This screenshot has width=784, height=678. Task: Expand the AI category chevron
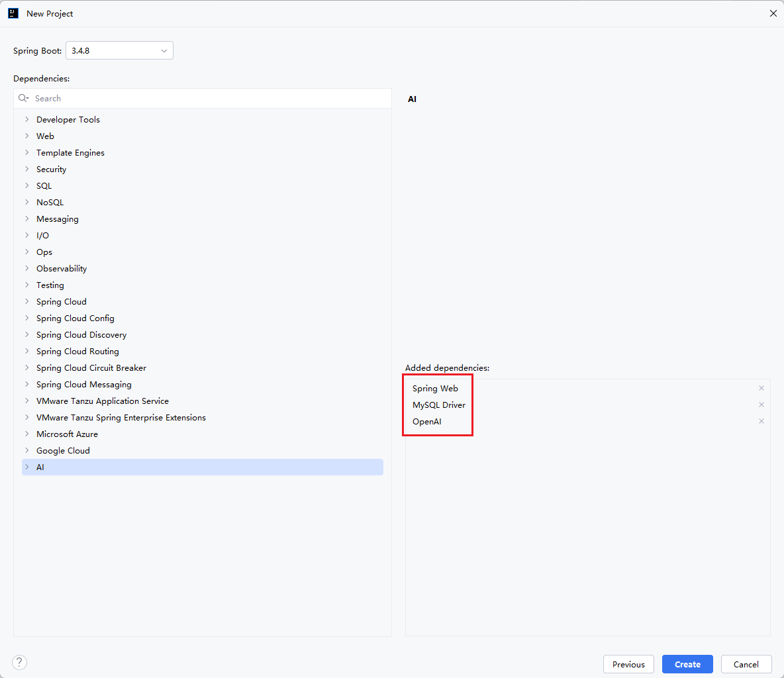point(27,467)
